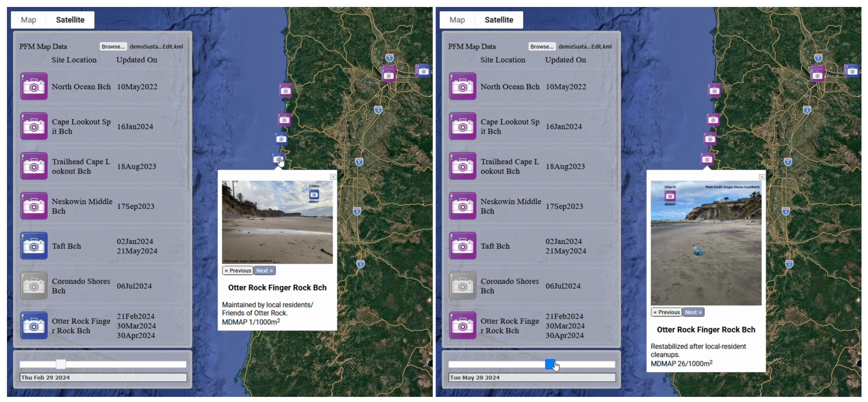Click '17Sep2023' date in right panel
This screenshot has width=868, height=402.
564,206
